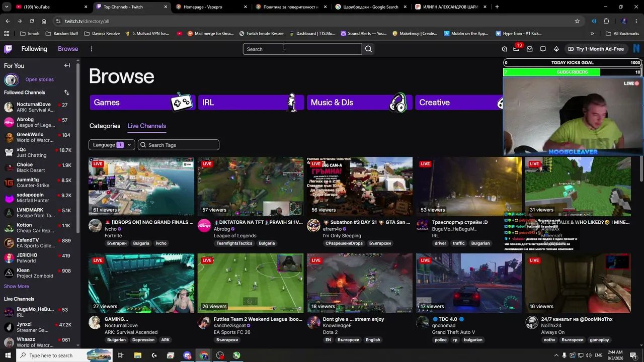Open the Twitch home logo
This screenshot has height=362, width=644.
click(x=8, y=49)
